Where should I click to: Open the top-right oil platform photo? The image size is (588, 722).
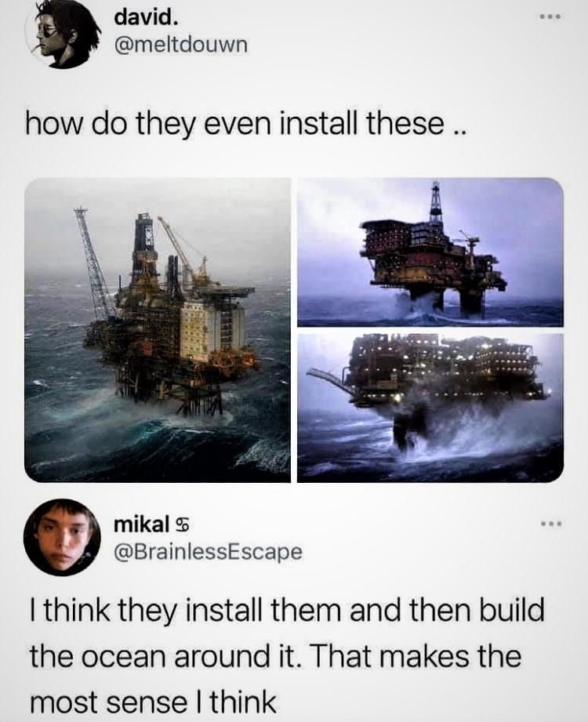tap(430, 252)
